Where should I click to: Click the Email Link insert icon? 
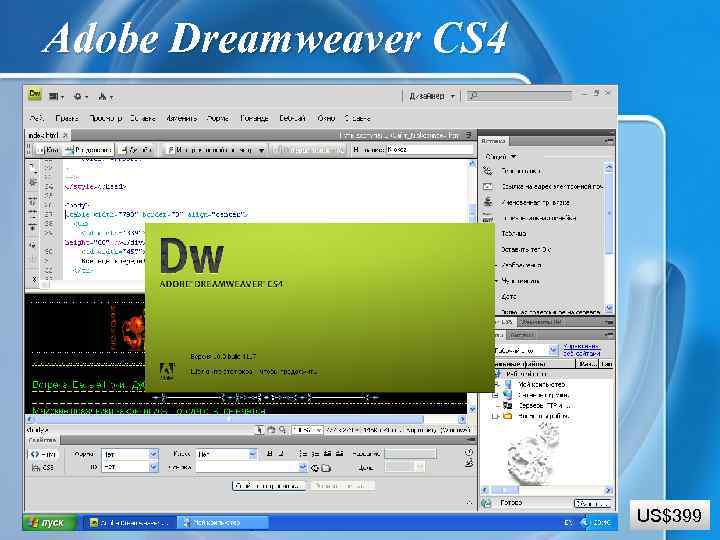pyautogui.click(x=488, y=186)
